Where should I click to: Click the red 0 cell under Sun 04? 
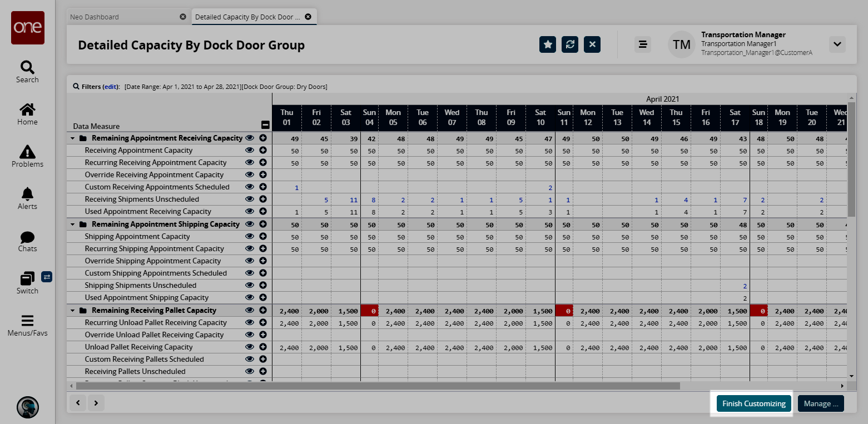point(370,311)
